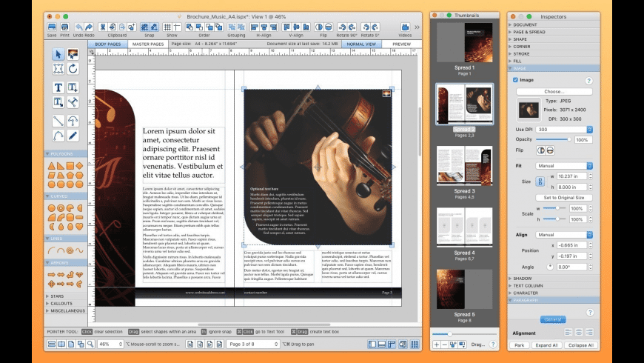
Task: Click the Cut scissors icon in Clipboard
Action: 103,27
